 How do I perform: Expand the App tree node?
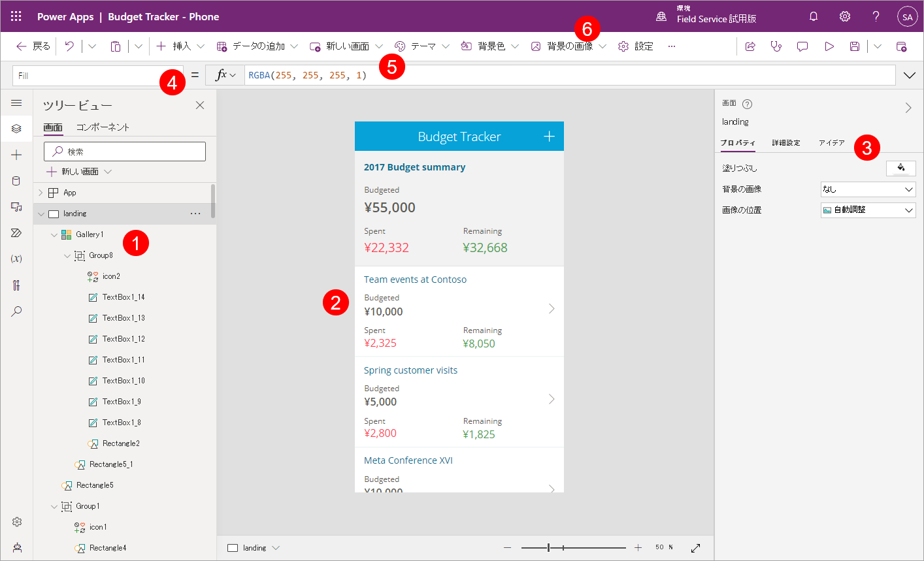[x=41, y=193]
